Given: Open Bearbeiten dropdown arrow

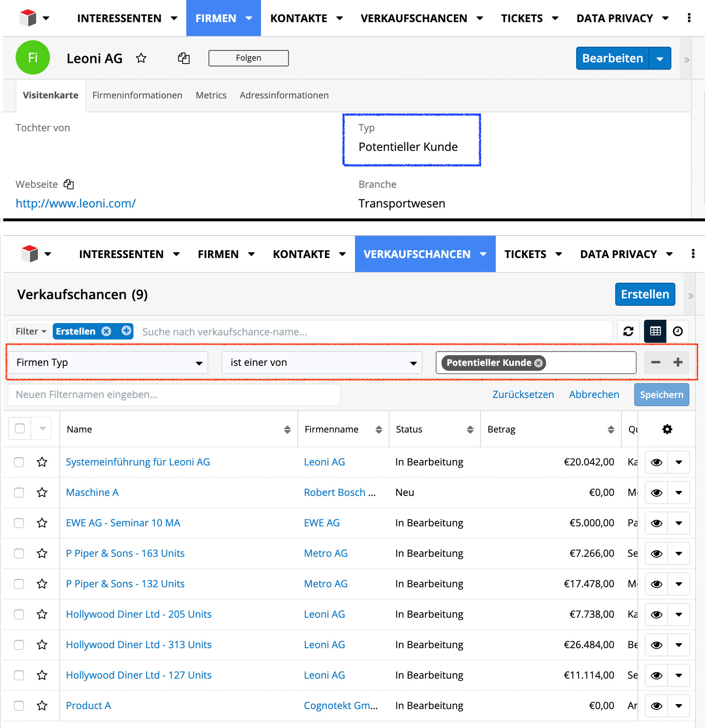Looking at the screenshot, I should [660, 58].
